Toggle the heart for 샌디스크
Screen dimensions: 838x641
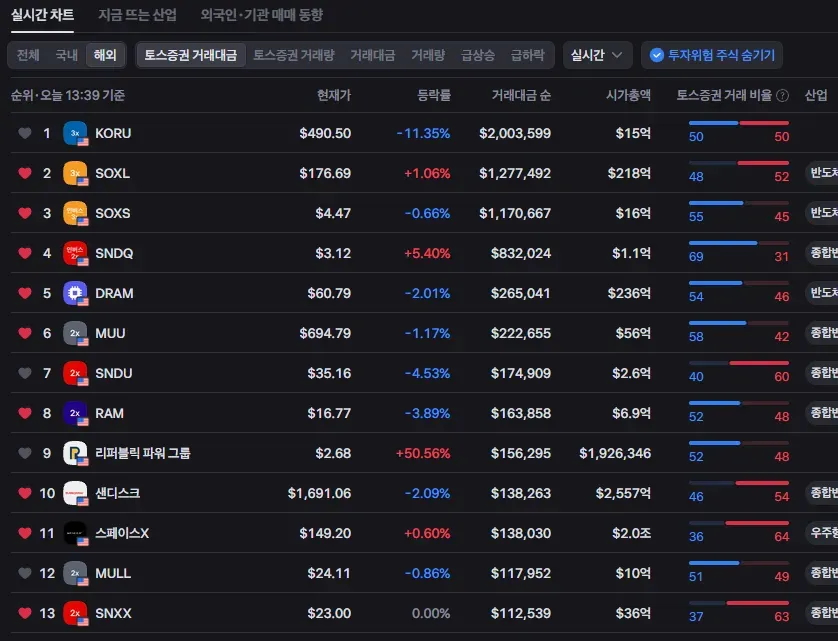25,493
